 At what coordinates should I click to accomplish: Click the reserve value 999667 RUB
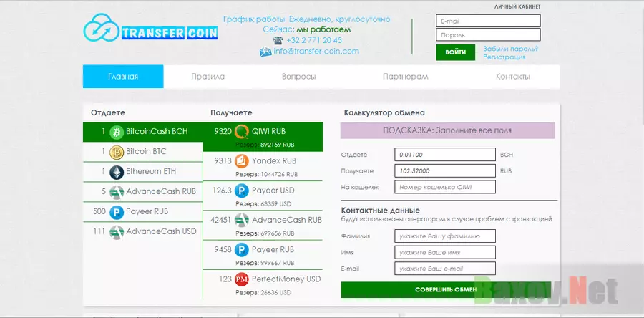click(x=278, y=264)
